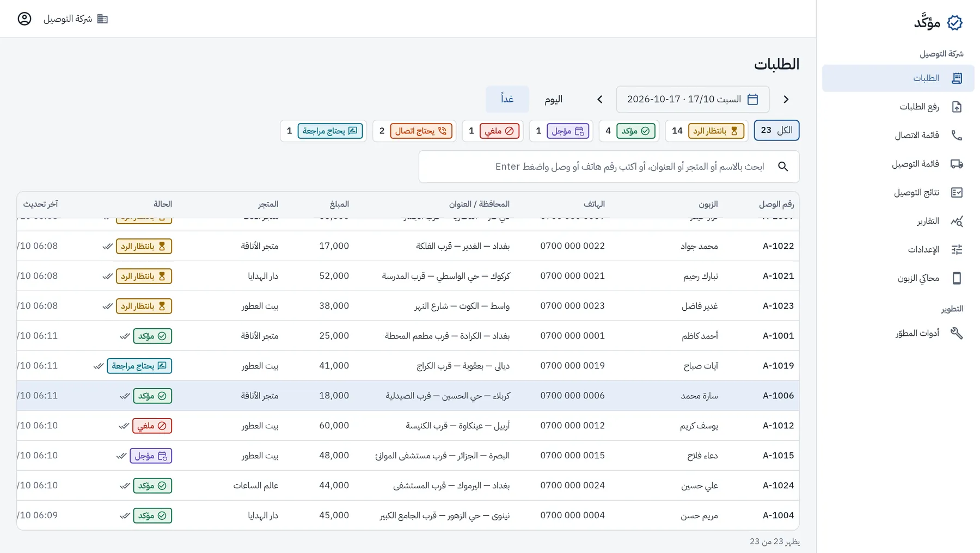980x553 pixels.
Task: Click phone number 0700 000 0023
Action: point(572,306)
